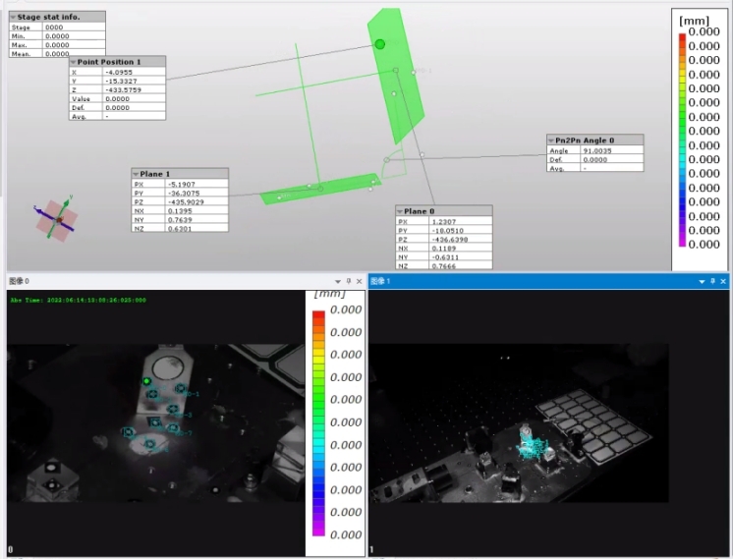Click the cyan marker cluster in 图像 1

533,448
